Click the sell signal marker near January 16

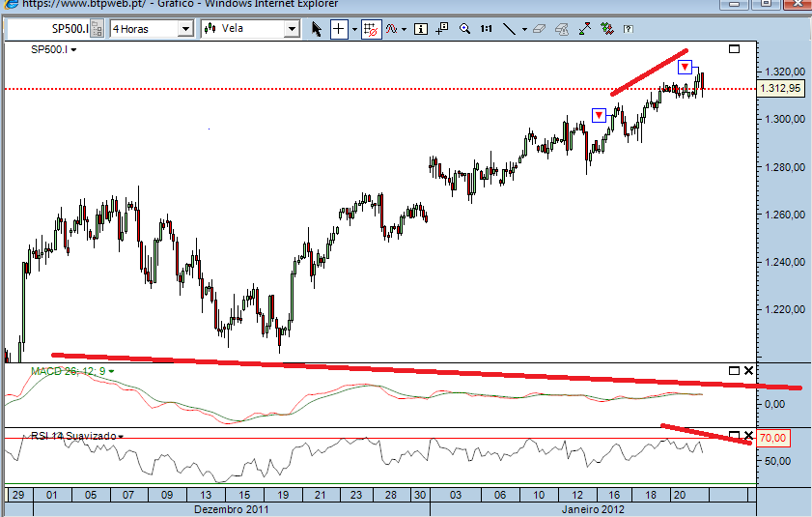point(599,115)
